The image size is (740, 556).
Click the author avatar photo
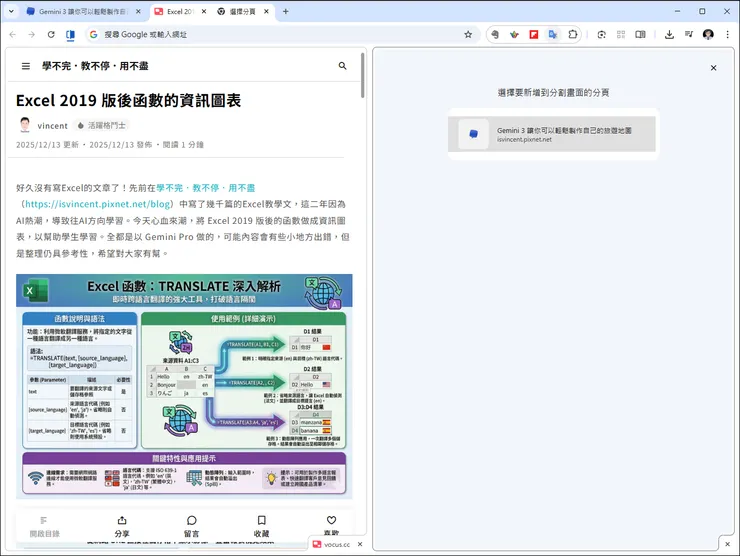point(25,125)
